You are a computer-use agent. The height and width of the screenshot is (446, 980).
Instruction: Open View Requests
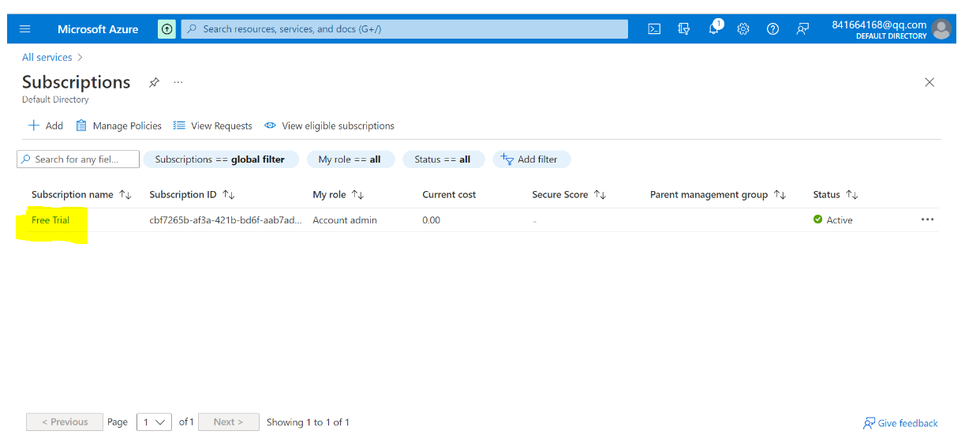(213, 126)
